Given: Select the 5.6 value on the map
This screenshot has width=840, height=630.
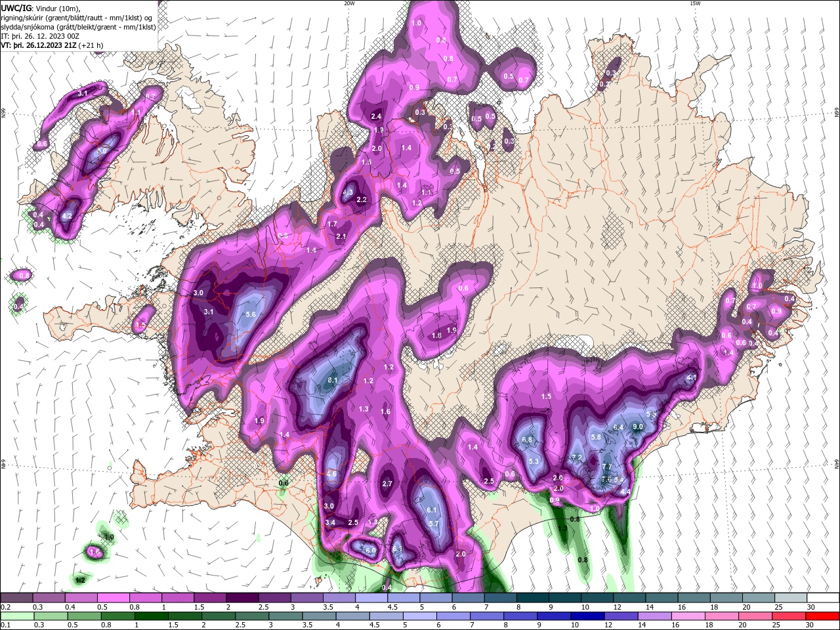Looking at the screenshot, I should (250, 314).
